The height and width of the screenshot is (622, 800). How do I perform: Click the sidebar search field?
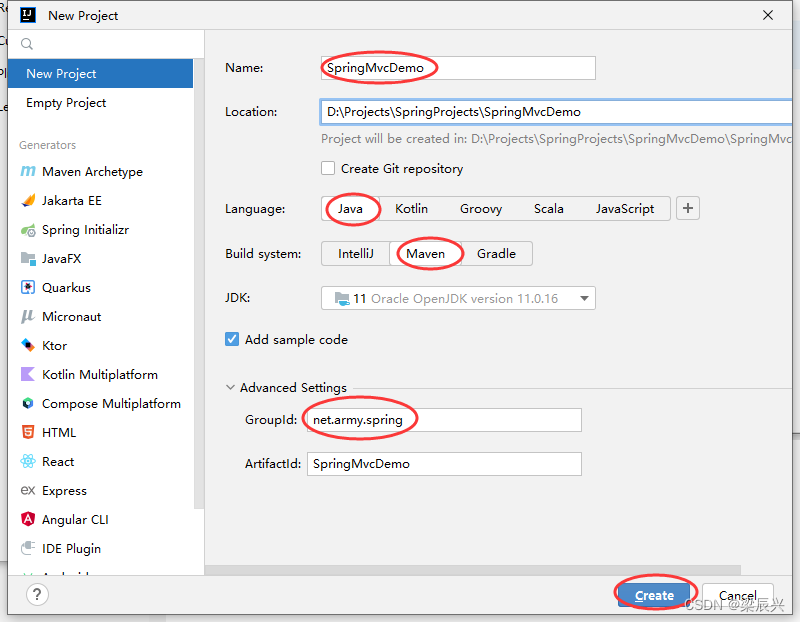click(106, 44)
